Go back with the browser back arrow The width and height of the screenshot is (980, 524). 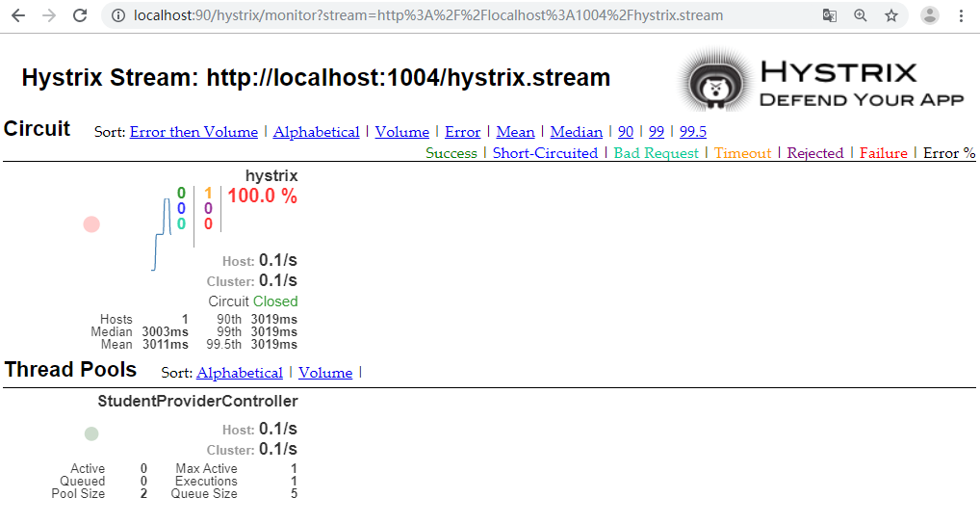point(18,15)
